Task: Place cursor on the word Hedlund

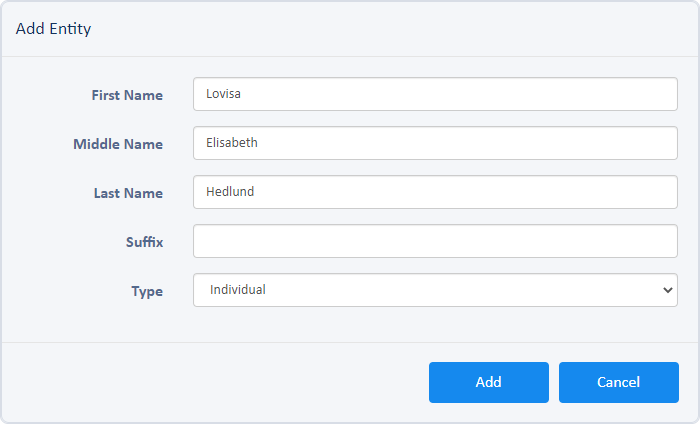Action: click(230, 191)
